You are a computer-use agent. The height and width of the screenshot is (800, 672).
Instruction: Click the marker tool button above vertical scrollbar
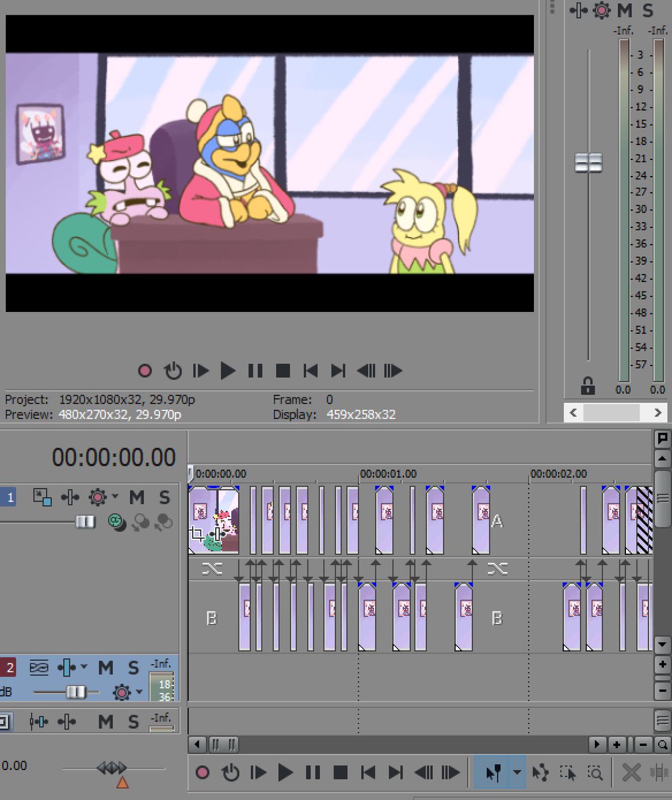click(x=662, y=439)
